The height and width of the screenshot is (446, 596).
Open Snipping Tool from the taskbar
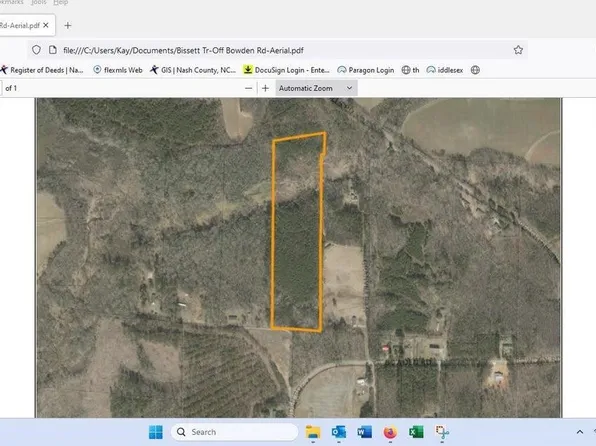coord(442,432)
